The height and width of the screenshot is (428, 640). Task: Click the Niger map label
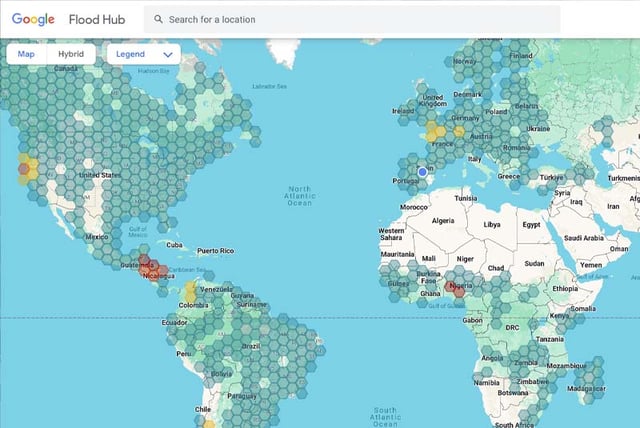pyautogui.click(x=465, y=259)
